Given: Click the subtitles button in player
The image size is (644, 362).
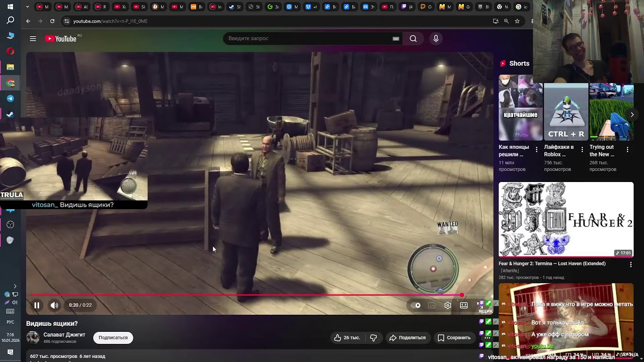Looking at the screenshot, I should (432, 305).
